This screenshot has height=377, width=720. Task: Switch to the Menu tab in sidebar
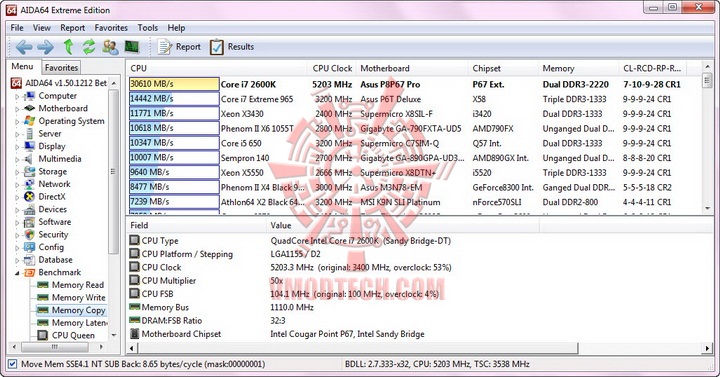click(x=22, y=67)
